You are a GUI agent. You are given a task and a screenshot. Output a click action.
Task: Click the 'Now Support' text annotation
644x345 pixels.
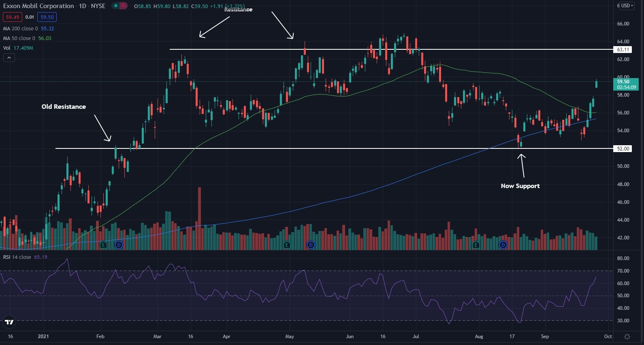520,186
